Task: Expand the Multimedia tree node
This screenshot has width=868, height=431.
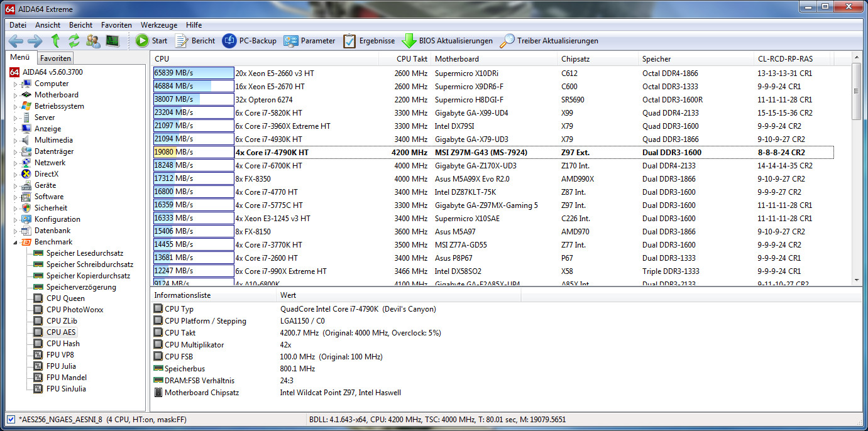Action: (16, 140)
